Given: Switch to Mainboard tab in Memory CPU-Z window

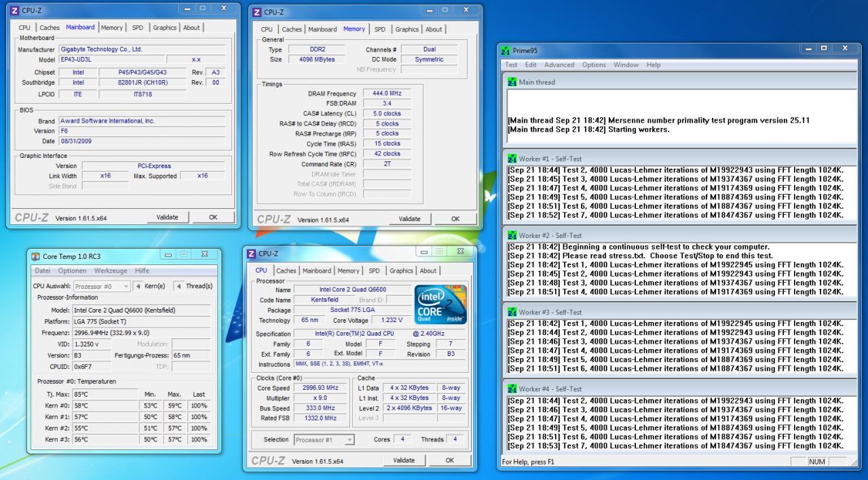Looking at the screenshot, I should 322,30.
